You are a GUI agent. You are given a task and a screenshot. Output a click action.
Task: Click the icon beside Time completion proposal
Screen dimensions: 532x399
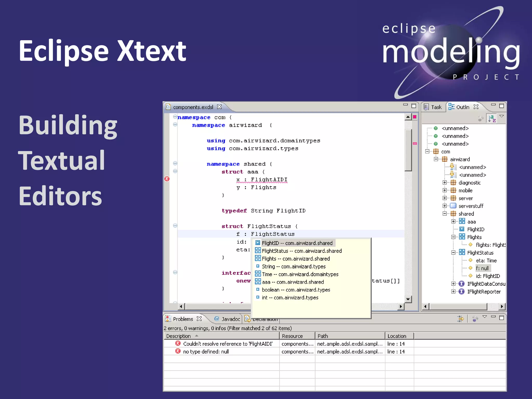point(258,274)
